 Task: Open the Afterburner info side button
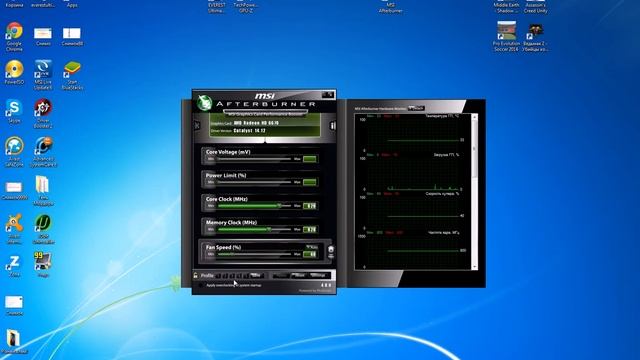[x=333, y=126]
